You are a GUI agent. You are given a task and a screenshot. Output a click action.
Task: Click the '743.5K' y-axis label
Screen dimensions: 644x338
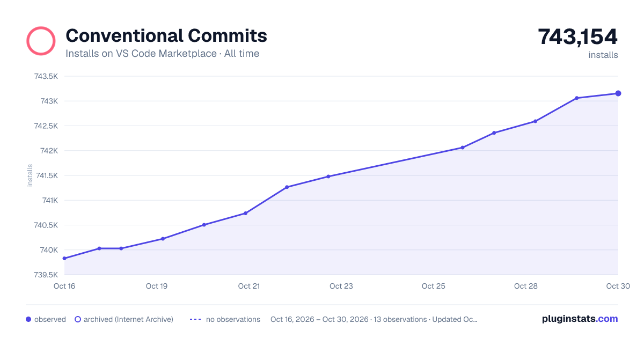(x=46, y=76)
